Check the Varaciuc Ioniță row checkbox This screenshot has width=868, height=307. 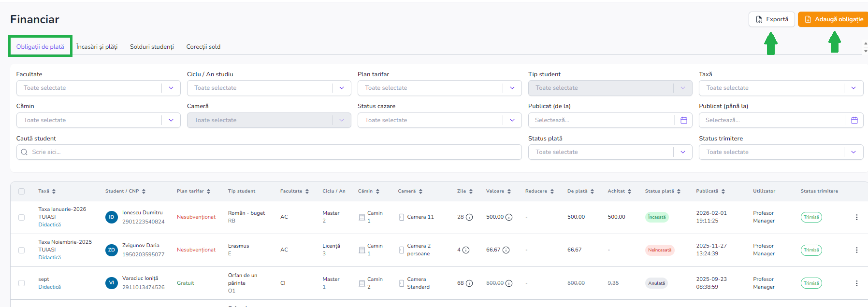(21, 283)
